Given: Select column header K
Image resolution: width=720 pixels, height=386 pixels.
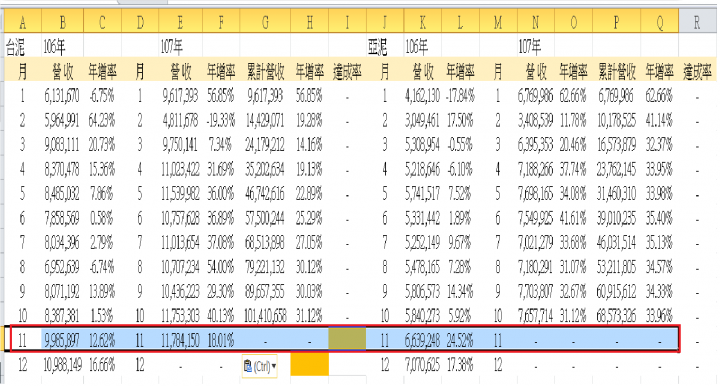Looking at the screenshot, I should click(422, 22).
